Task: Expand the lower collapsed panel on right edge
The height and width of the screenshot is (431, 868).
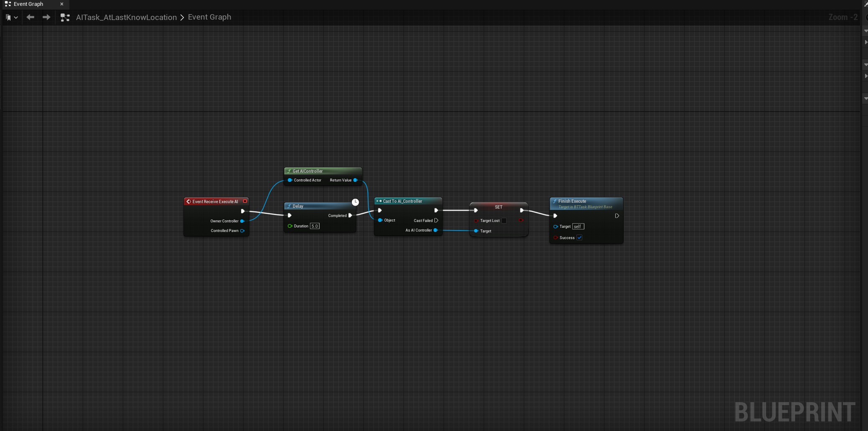Action: click(865, 76)
